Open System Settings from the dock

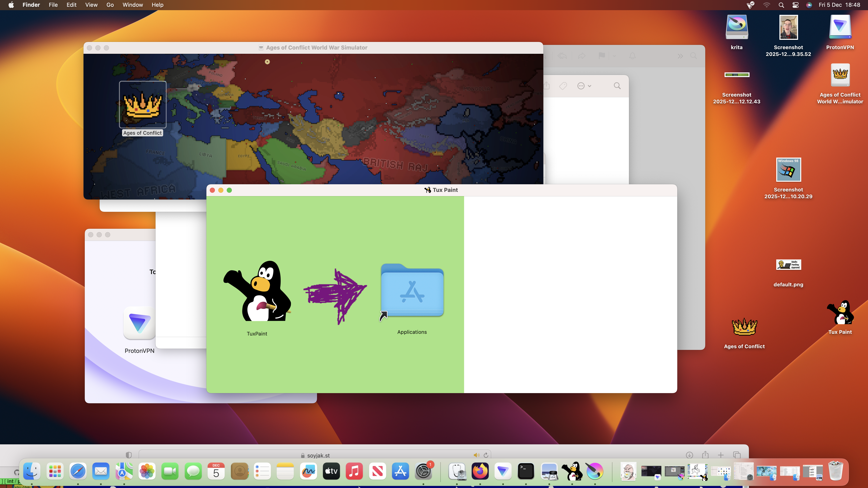point(423,471)
